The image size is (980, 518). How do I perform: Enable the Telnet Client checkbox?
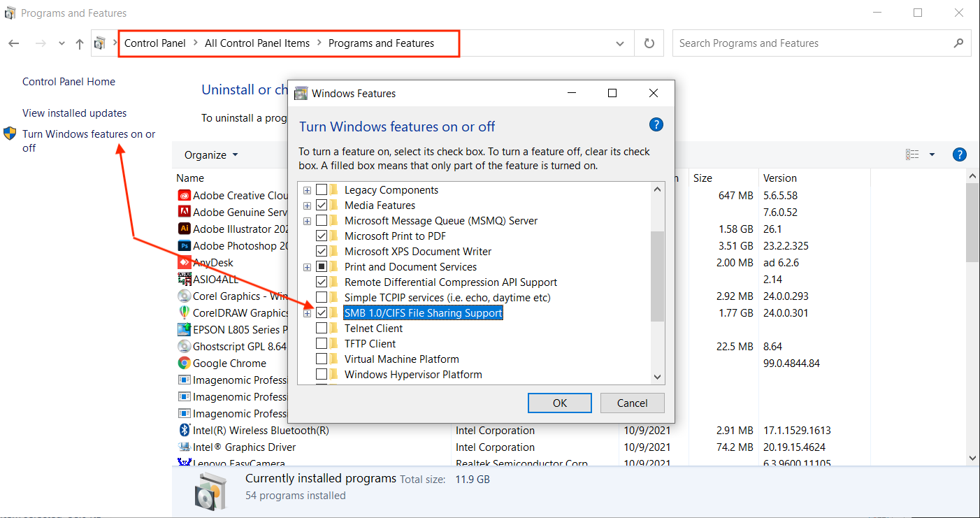322,328
